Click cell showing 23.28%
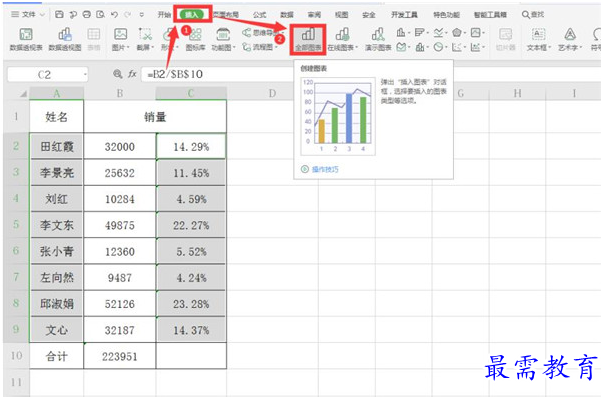This screenshot has height=399, width=606. click(x=191, y=304)
